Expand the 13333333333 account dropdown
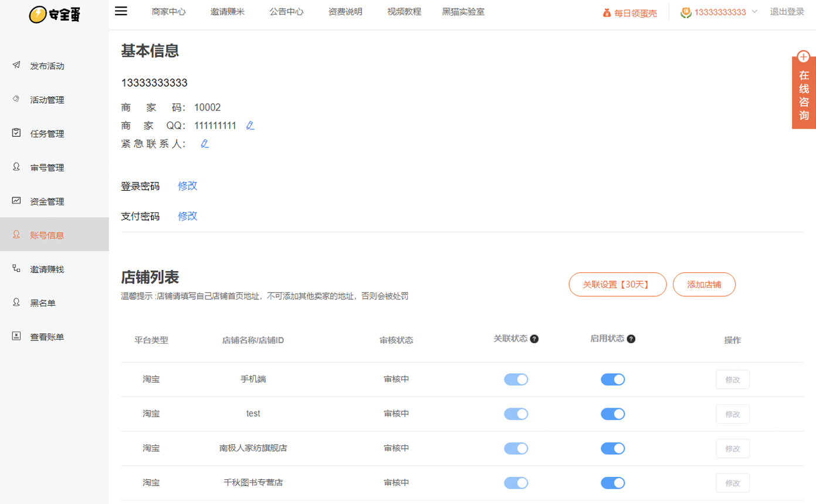 point(754,12)
